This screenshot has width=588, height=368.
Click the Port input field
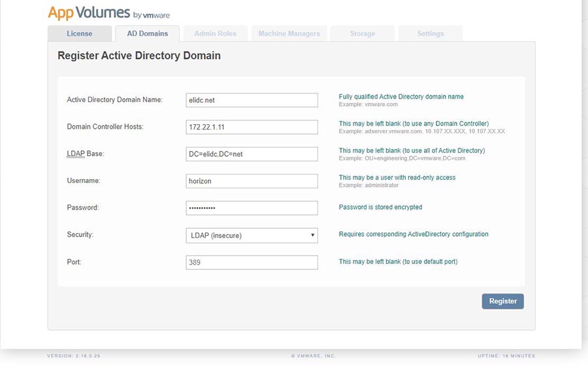pos(252,262)
